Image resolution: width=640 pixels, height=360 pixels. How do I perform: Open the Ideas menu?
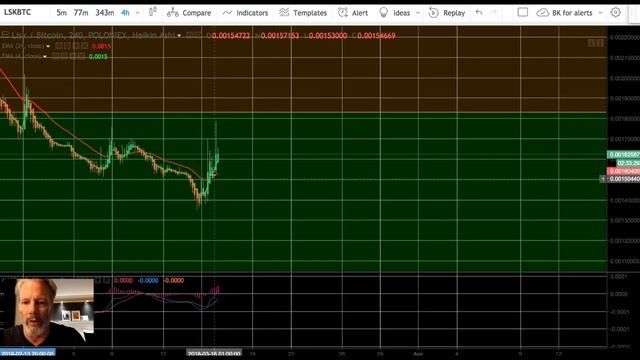pyautogui.click(x=401, y=13)
